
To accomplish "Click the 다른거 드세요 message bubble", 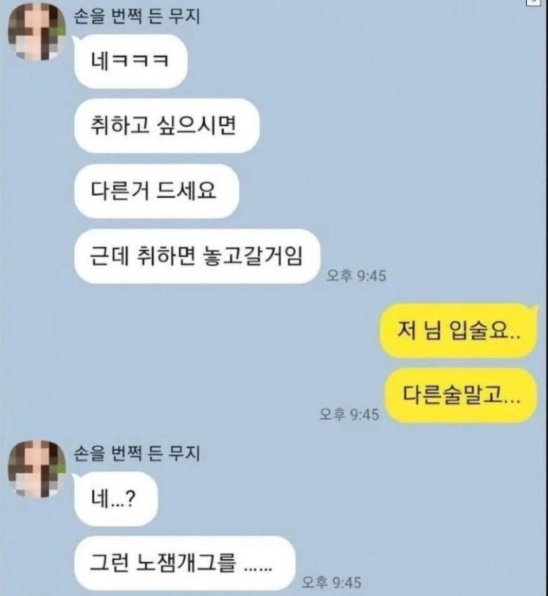I will pyautogui.click(x=156, y=191).
